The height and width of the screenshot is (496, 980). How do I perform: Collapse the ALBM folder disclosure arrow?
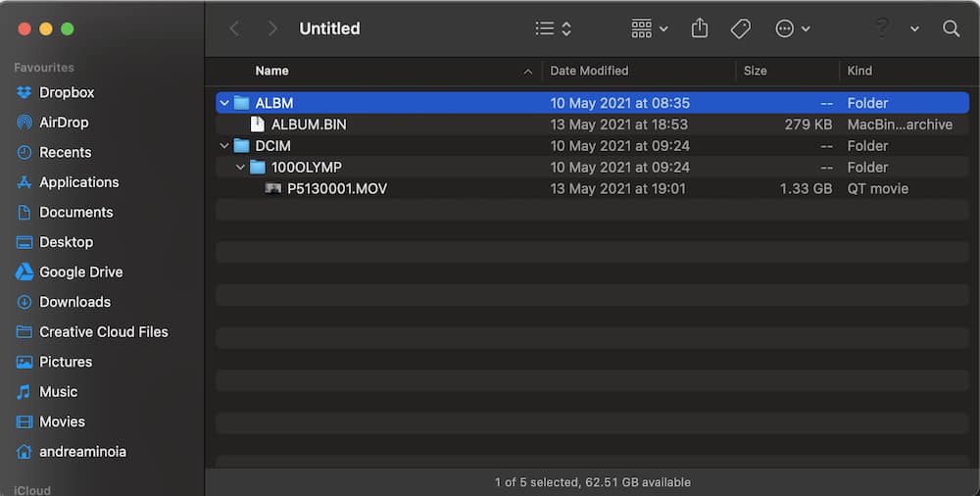[x=224, y=103]
